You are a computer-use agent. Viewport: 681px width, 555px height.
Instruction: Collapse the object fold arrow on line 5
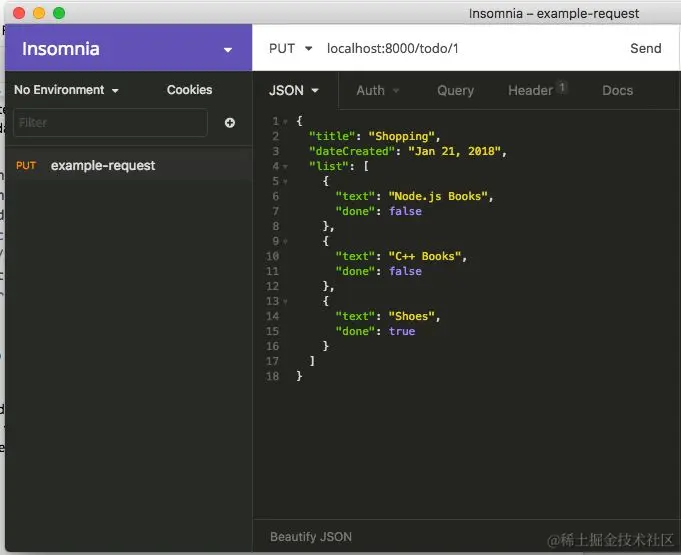[x=285, y=182]
